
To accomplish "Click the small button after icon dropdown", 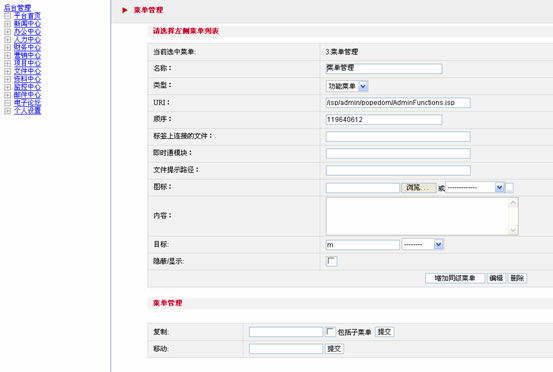I will pyautogui.click(x=510, y=188).
